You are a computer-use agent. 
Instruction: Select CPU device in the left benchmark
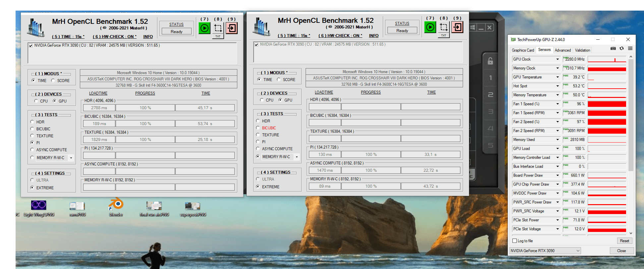pyautogui.click(x=36, y=101)
